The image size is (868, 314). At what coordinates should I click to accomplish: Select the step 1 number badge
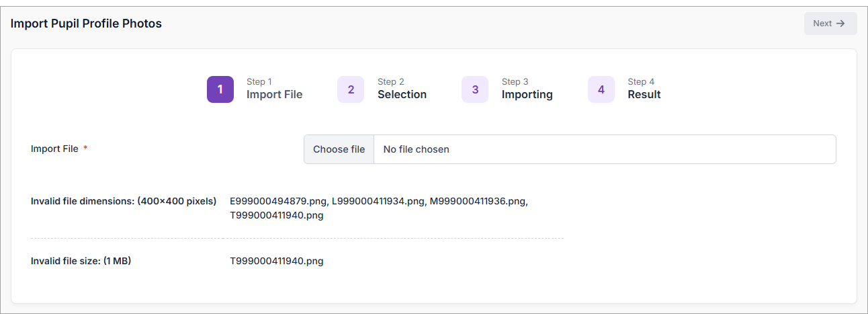(x=220, y=89)
